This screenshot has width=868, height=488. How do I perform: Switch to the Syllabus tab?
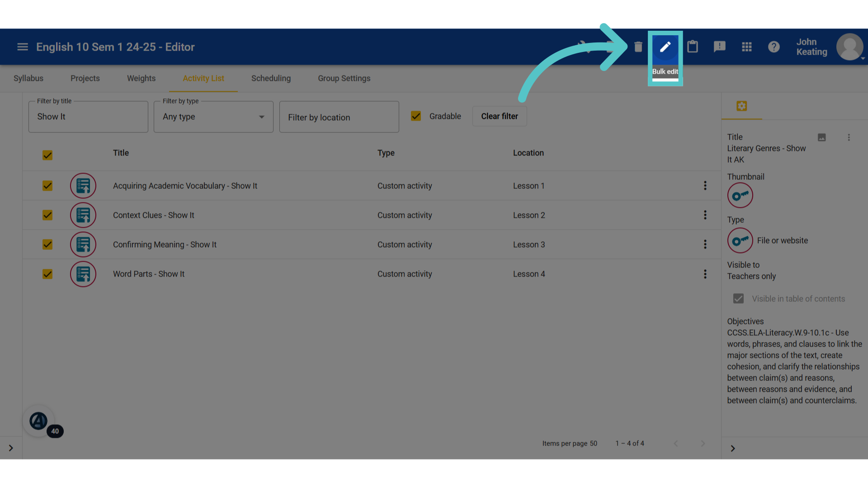(x=28, y=78)
